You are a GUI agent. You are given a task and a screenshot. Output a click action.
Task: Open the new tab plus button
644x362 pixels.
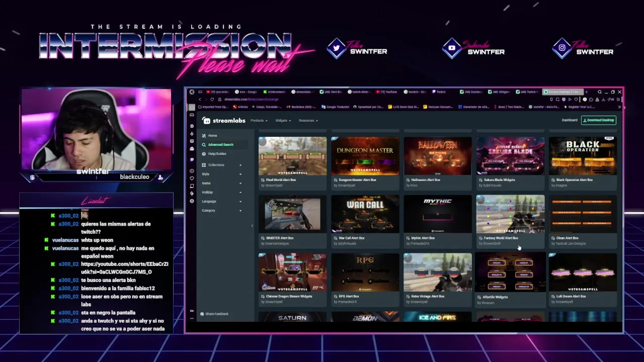(586, 92)
